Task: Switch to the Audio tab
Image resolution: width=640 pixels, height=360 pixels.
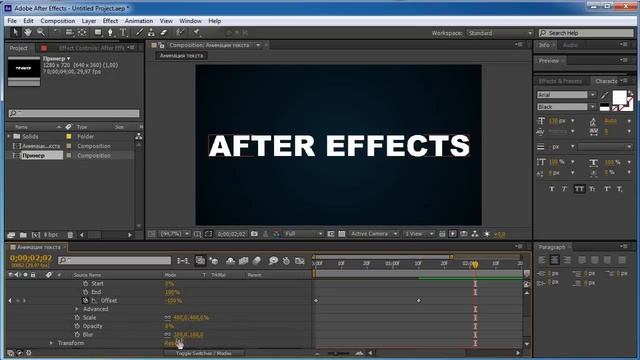Action: 570,45
